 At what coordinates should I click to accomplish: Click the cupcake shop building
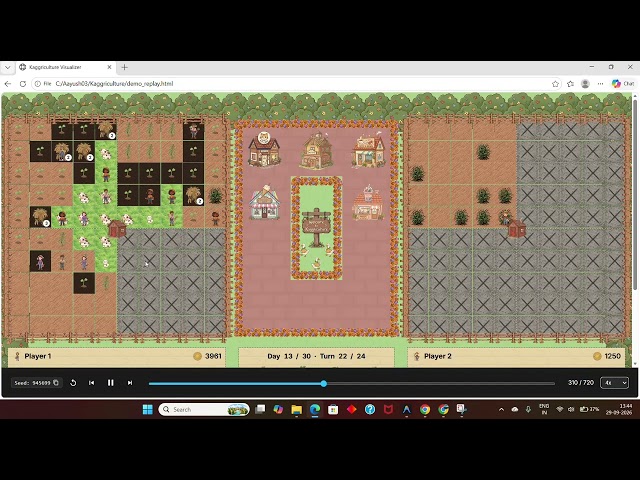point(368,202)
